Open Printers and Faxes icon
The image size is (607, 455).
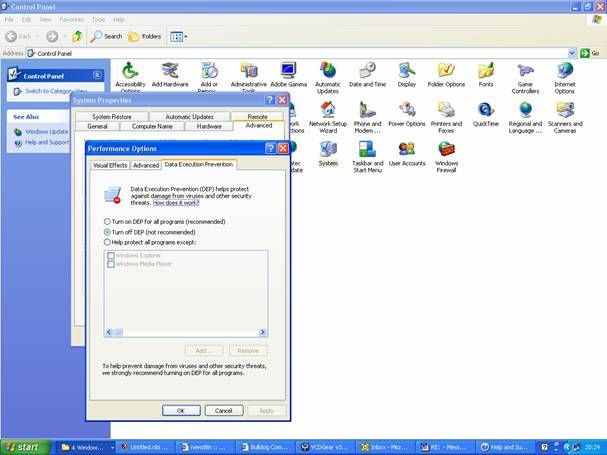pyautogui.click(x=446, y=118)
